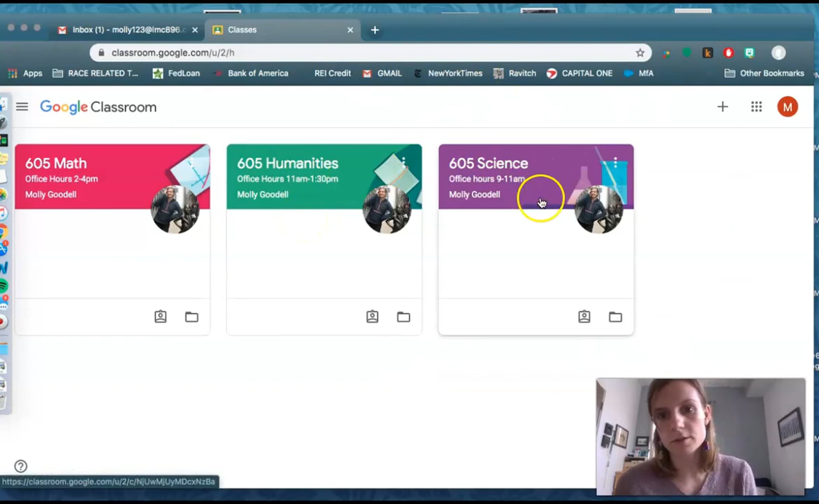The height and width of the screenshot is (504, 819).
Task: Open the three-dot menu on 605 Humanities card
Action: pyautogui.click(x=404, y=162)
